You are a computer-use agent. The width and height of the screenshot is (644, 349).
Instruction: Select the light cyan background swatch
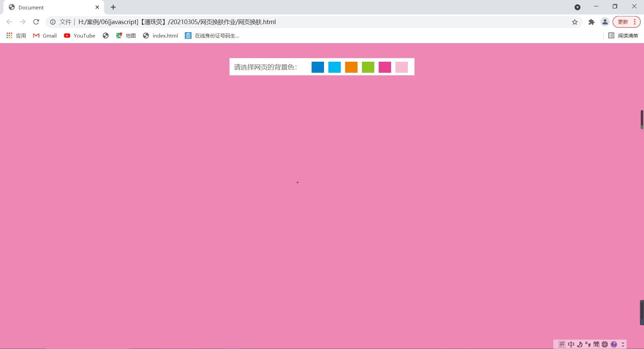(334, 67)
